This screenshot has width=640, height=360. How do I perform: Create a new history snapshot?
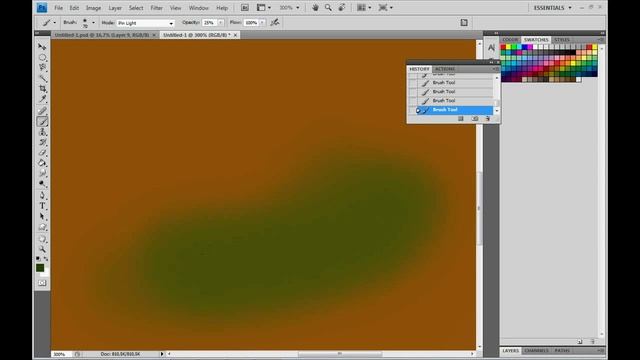point(475,118)
